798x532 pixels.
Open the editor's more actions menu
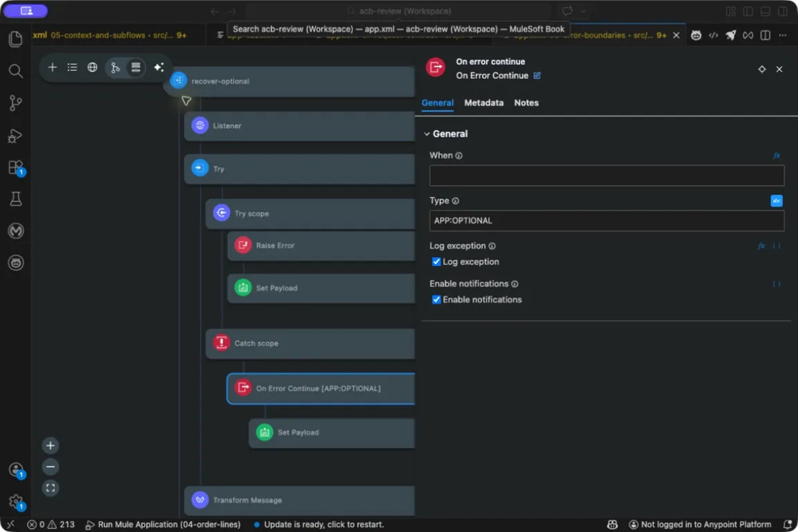(783, 35)
